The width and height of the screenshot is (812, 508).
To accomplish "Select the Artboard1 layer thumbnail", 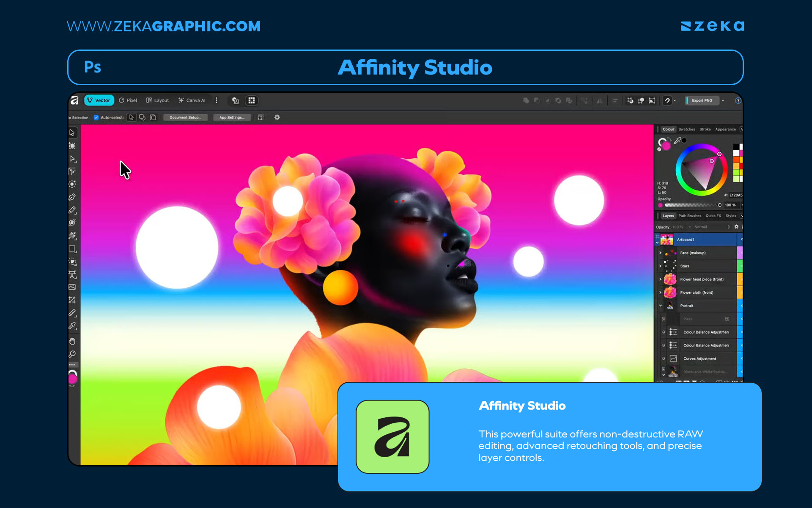I will (667, 240).
